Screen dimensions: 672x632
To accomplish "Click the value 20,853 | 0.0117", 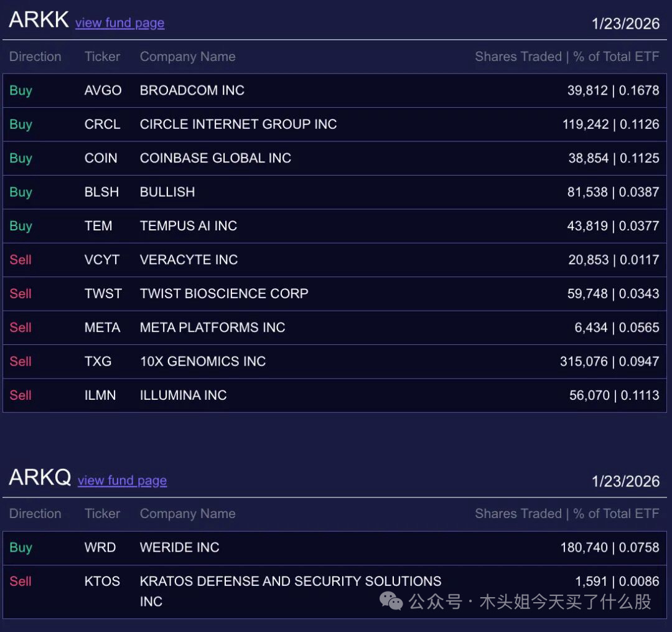I will [x=614, y=260].
